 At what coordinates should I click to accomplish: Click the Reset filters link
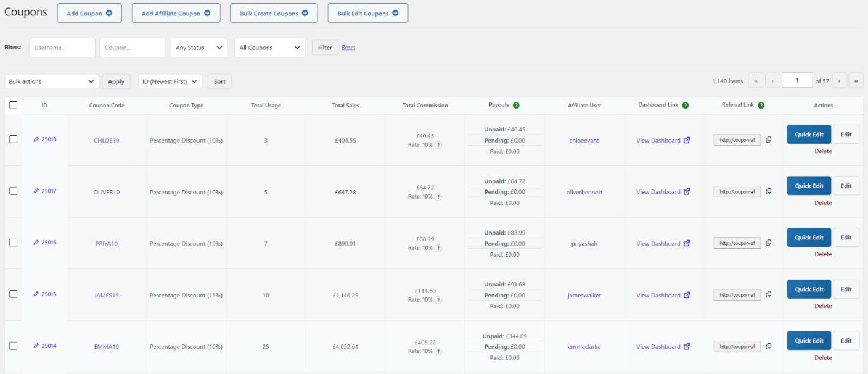point(348,47)
